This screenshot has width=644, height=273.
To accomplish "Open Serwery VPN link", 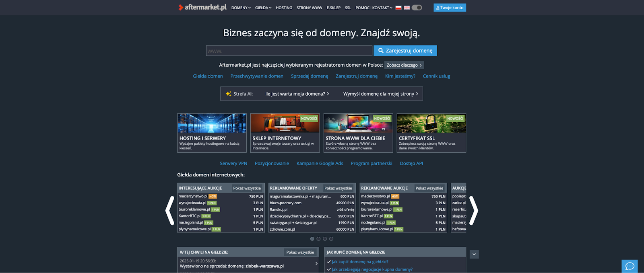I will coord(233,163).
